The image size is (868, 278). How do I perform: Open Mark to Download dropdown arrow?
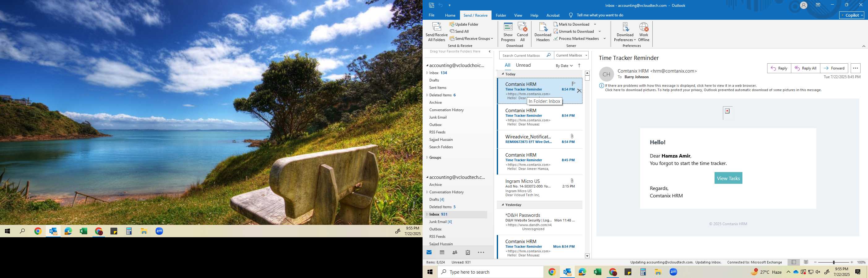pos(595,24)
